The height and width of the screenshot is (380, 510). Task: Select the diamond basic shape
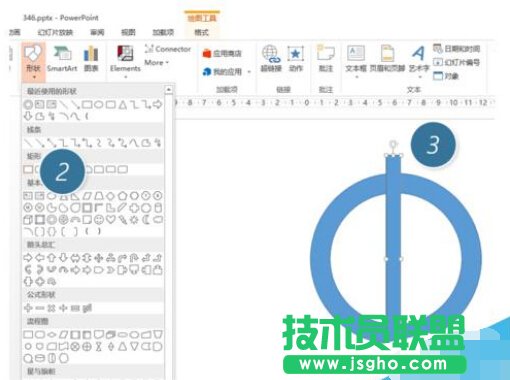click(x=110, y=196)
